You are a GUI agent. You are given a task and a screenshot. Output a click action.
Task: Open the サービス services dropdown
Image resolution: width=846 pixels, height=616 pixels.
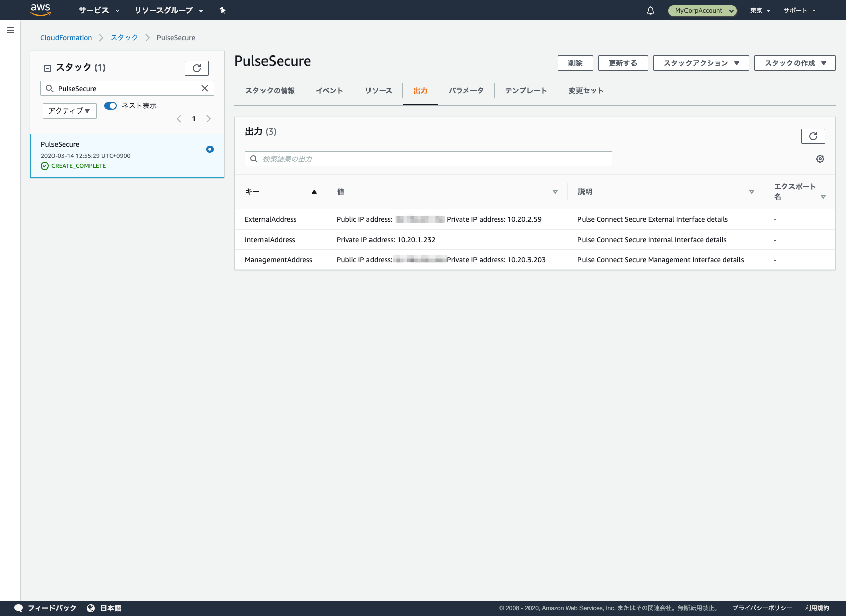(x=99, y=10)
